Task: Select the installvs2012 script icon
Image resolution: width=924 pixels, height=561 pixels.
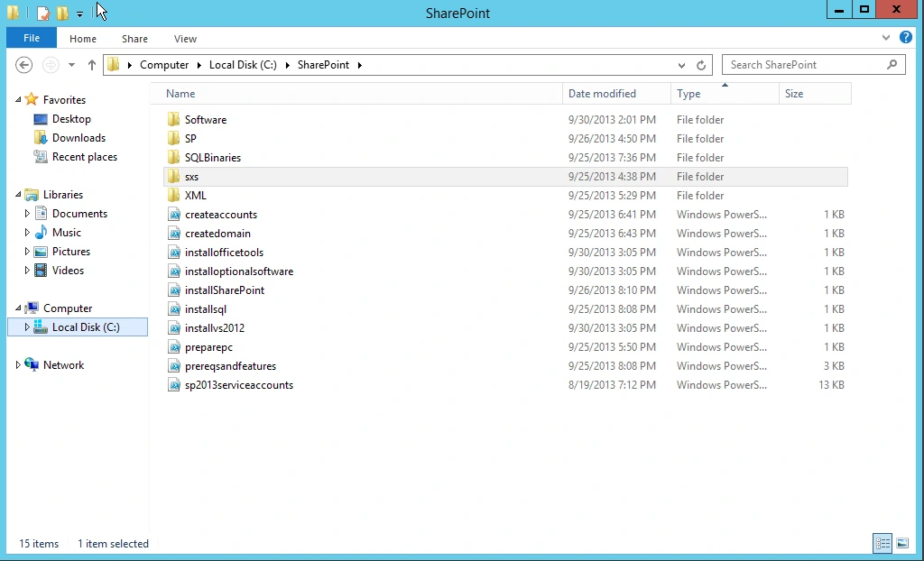Action: [x=174, y=327]
